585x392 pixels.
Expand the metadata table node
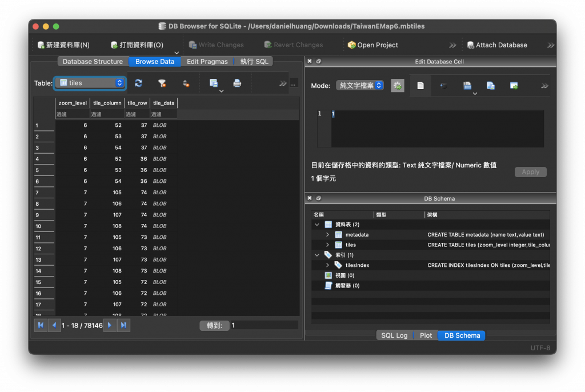click(327, 234)
